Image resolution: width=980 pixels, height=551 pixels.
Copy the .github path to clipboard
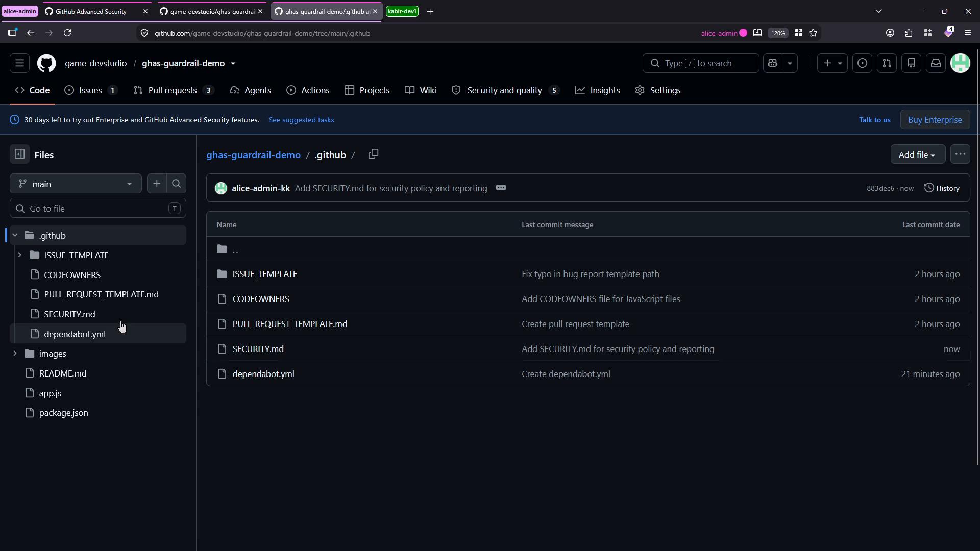click(373, 154)
